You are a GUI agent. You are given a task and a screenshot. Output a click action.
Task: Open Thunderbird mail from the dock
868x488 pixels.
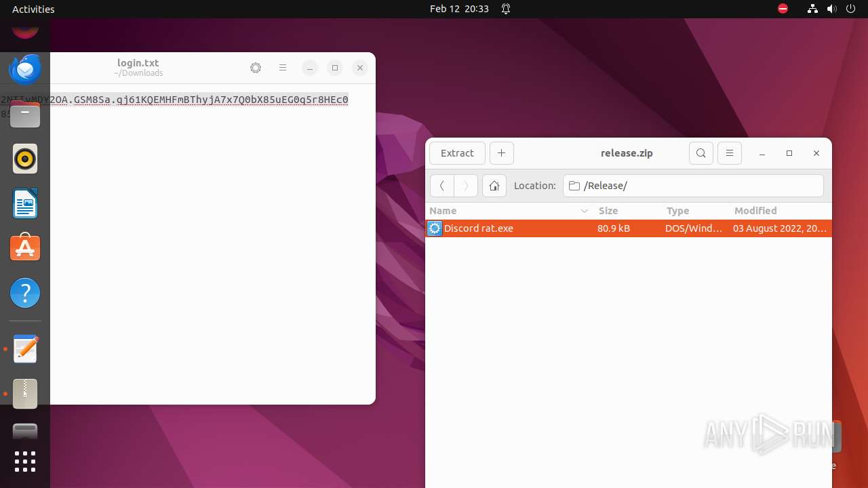(25, 69)
